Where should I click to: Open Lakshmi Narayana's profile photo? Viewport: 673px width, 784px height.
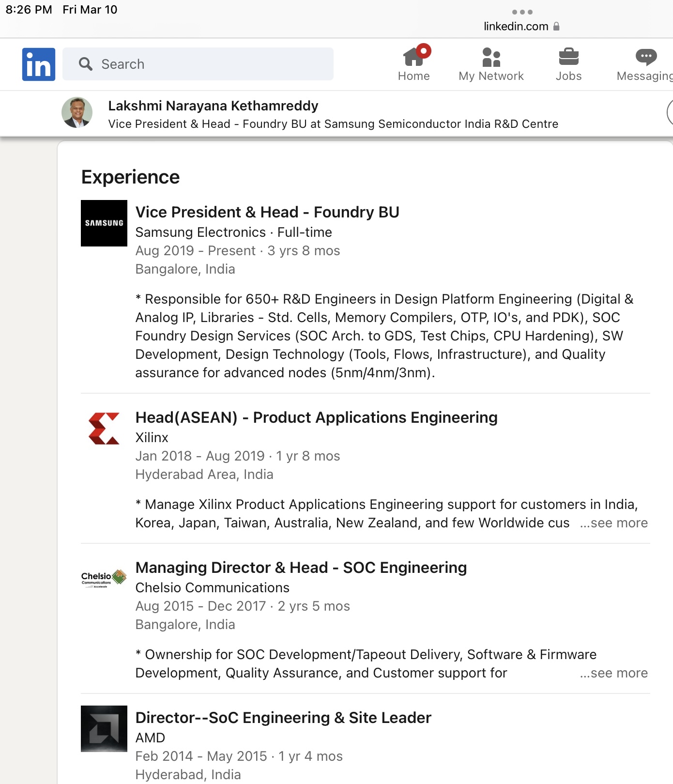tap(77, 112)
